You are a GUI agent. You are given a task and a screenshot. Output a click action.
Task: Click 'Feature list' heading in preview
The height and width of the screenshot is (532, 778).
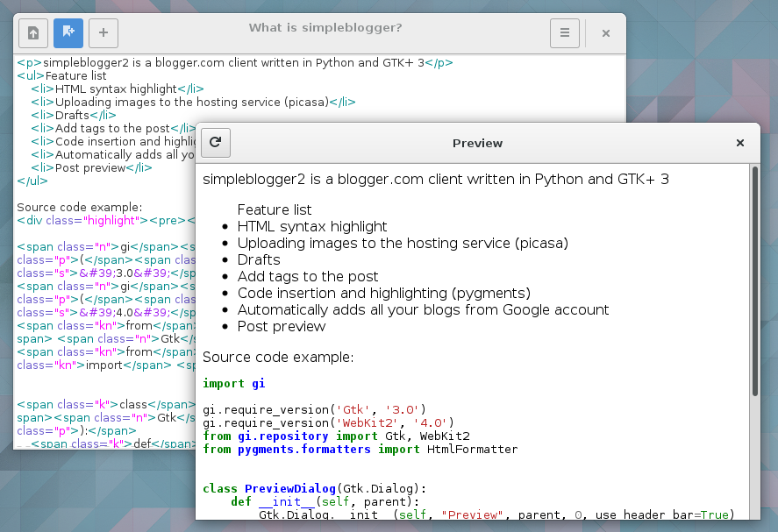coord(275,209)
